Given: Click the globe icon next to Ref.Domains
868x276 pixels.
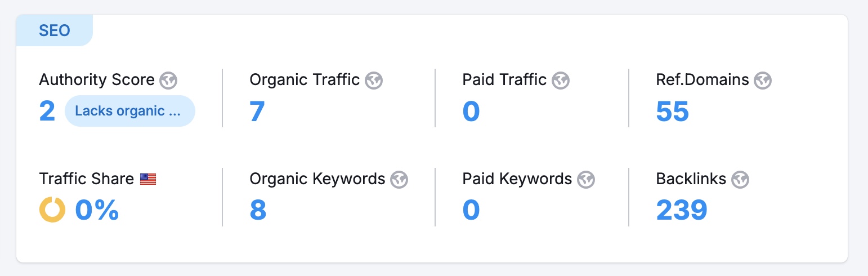Looking at the screenshot, I should (763, 81).
